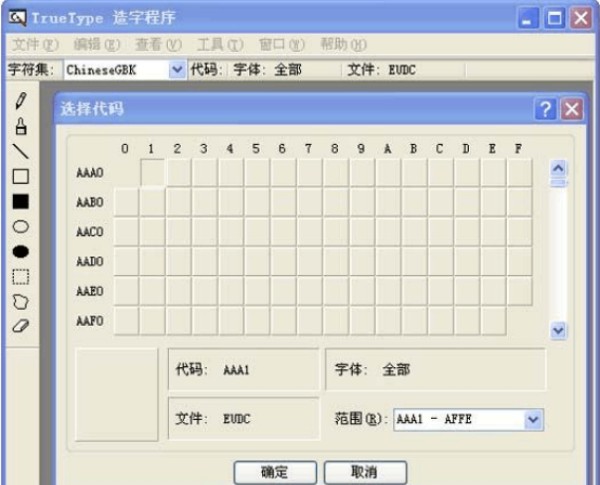Select the Rectangular Selection tool
Viewport: 600px width, 485px height.
21,277
